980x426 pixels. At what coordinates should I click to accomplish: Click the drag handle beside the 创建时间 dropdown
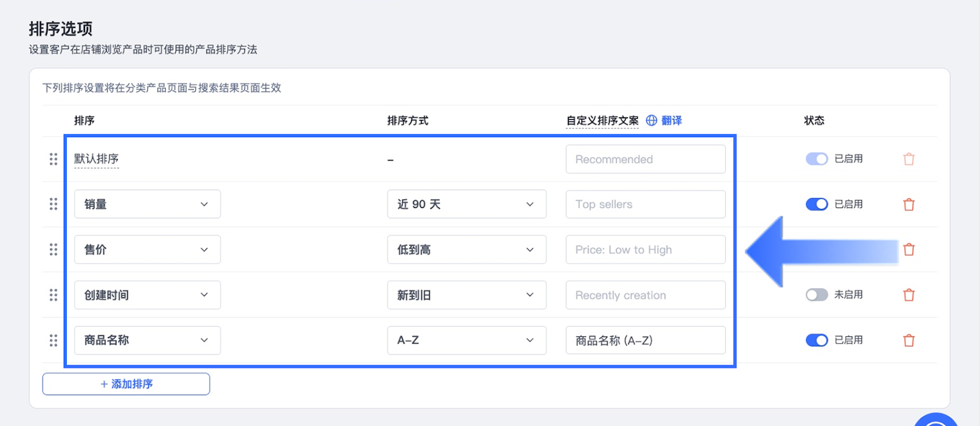(x=53, y=295)
